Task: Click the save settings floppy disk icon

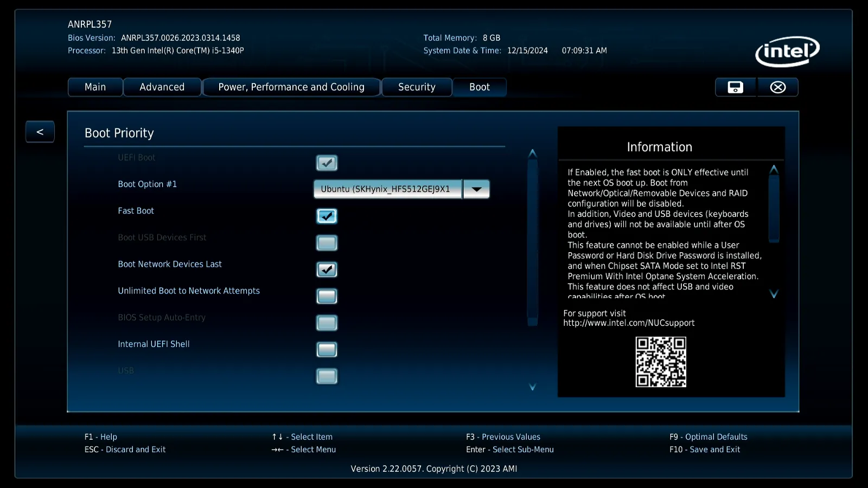Action: pyautogui.click(x=735, y=87)
